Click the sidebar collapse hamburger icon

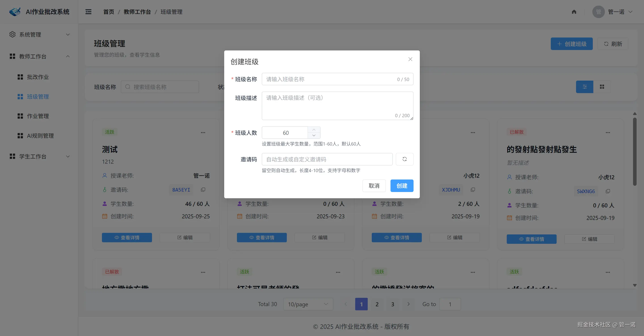pyautogui.click(x=88, y=12)
